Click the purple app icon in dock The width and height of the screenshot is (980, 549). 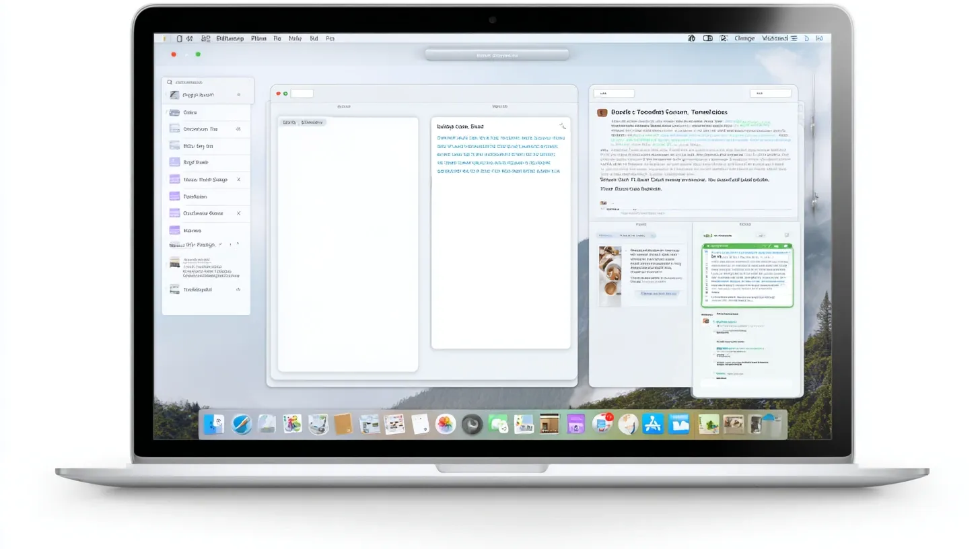point(575,424)
